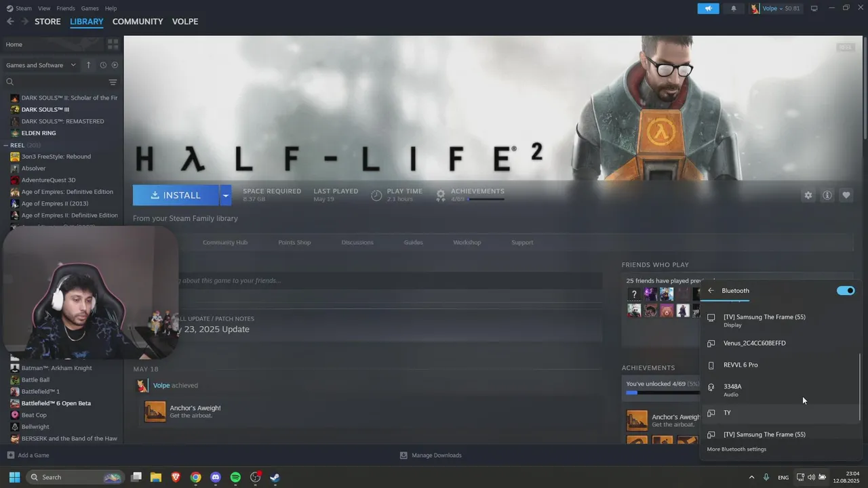Sort library by recent activity clock icon
This screenshot has height=488, width=868.
pyautogui.click(x=103, y=65)
